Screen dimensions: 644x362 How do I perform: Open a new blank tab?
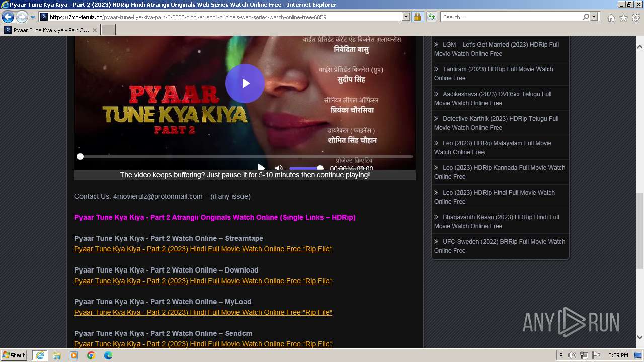click(108, 30)
